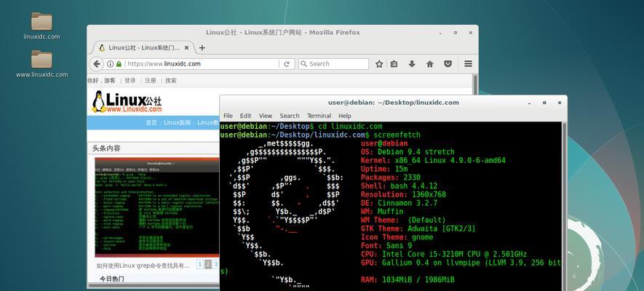Click 'RAM: 1034MiB / 1986MiB' line
This screenshot has height=291, width=644.
coord(408,279)
